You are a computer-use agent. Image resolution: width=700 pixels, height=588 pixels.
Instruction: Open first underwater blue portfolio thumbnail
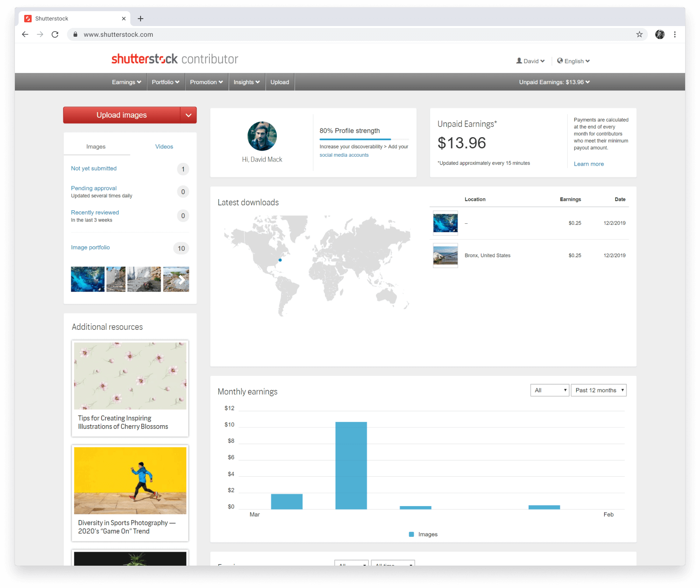click(x=87, y=279)
